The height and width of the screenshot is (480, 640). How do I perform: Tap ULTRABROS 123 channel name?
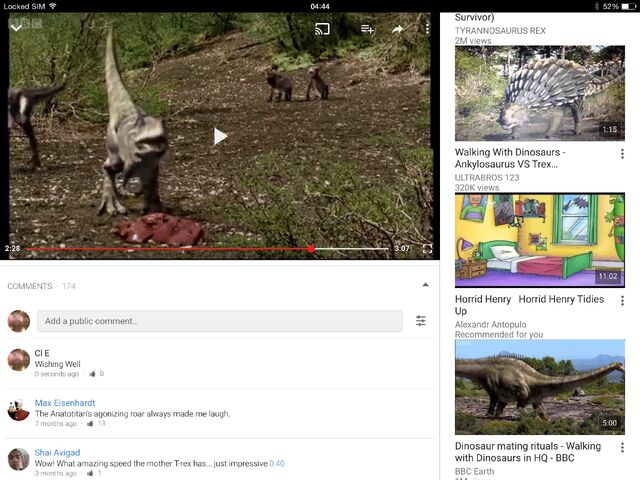click(487, 178)
